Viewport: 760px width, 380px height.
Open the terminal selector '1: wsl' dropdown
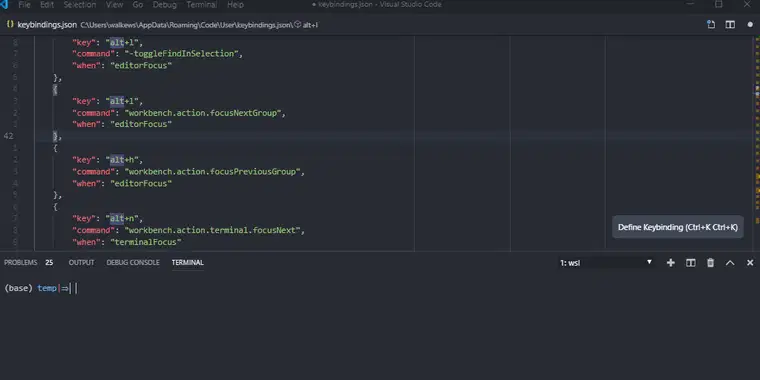606,263
